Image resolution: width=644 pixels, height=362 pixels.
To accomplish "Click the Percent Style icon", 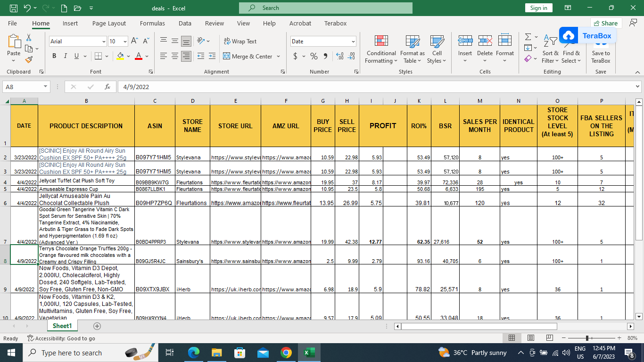I will click(314, 57).
